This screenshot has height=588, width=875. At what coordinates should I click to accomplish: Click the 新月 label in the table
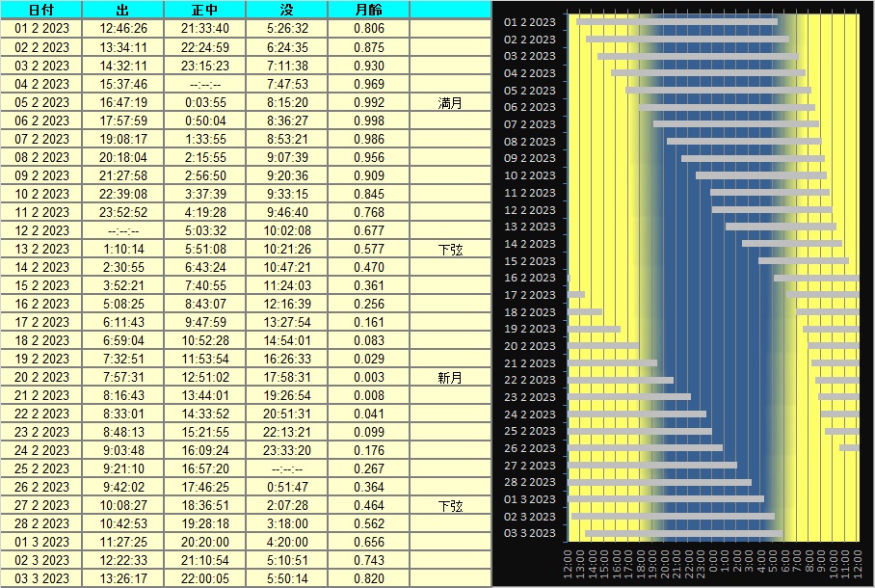pos(450,377)
